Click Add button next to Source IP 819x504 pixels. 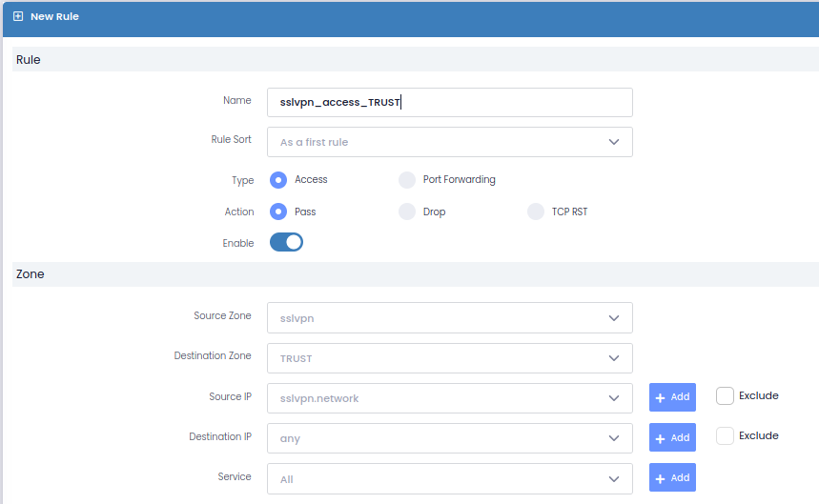pyautogui.click(x=672, y=397)
